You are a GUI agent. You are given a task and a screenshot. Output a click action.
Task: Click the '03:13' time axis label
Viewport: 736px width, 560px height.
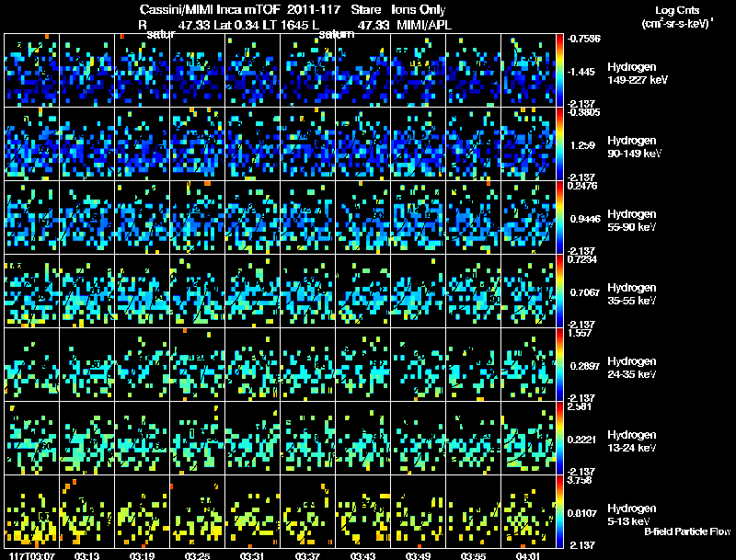click(x=87, y=555)
